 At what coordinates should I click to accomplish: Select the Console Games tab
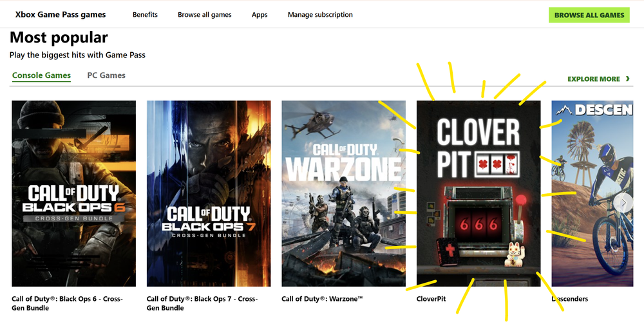coord(41,75)
